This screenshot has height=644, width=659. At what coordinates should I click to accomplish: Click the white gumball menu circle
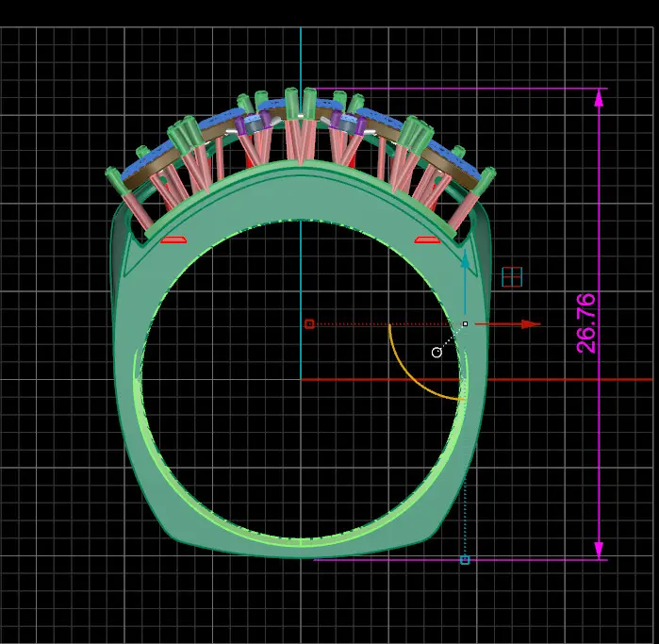(437, 353)
